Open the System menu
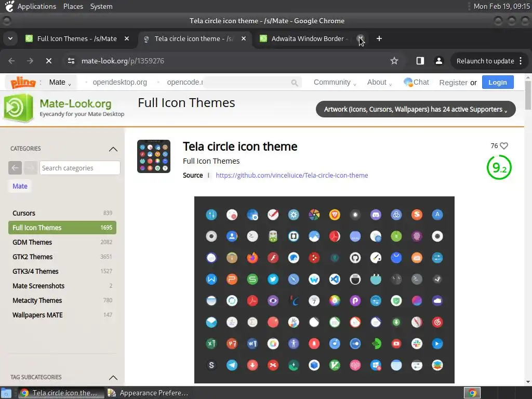This screenshot has height=399, width=532. tap(101, 6)
